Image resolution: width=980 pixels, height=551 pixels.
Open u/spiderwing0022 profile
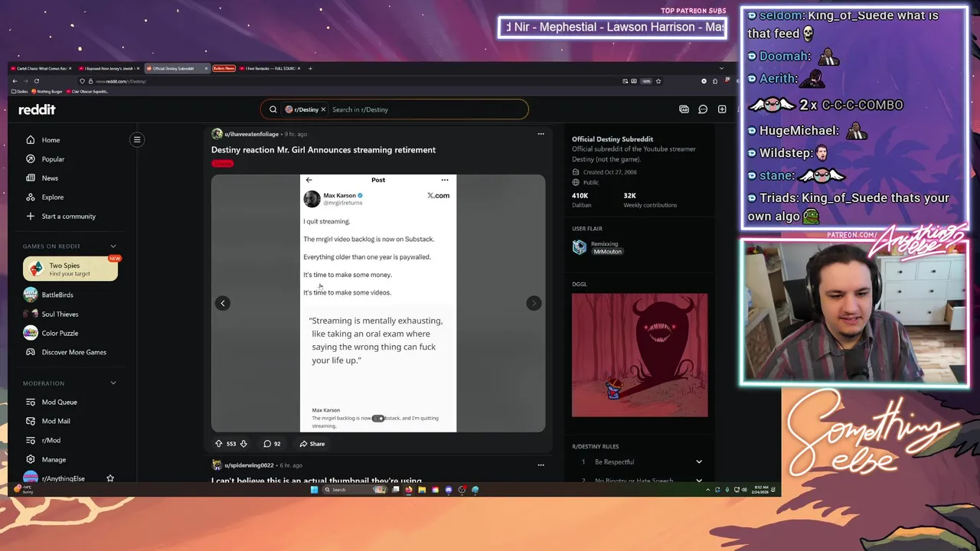[249, 465]
